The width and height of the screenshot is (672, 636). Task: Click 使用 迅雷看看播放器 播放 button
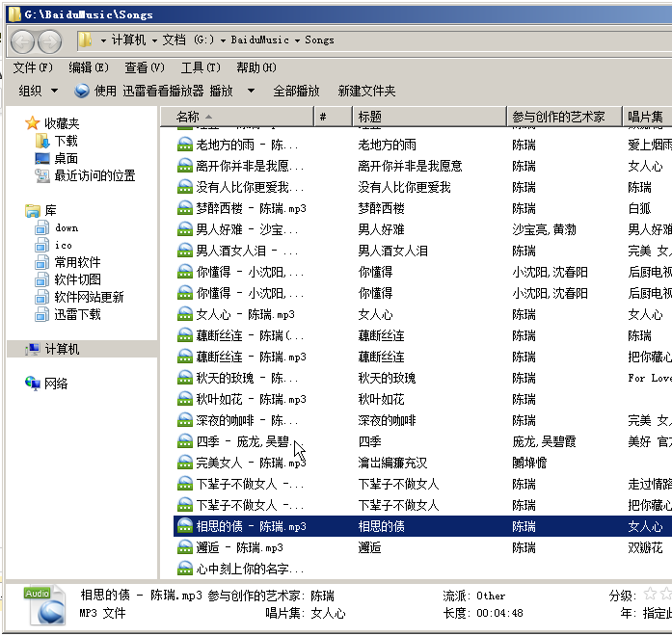coord(153,91)
